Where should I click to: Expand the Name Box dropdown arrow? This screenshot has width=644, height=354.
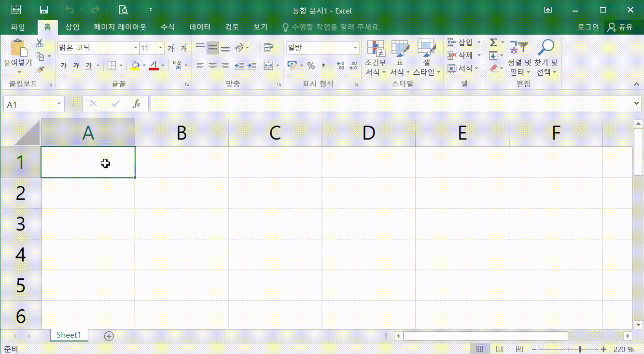[x=59, y=104]
